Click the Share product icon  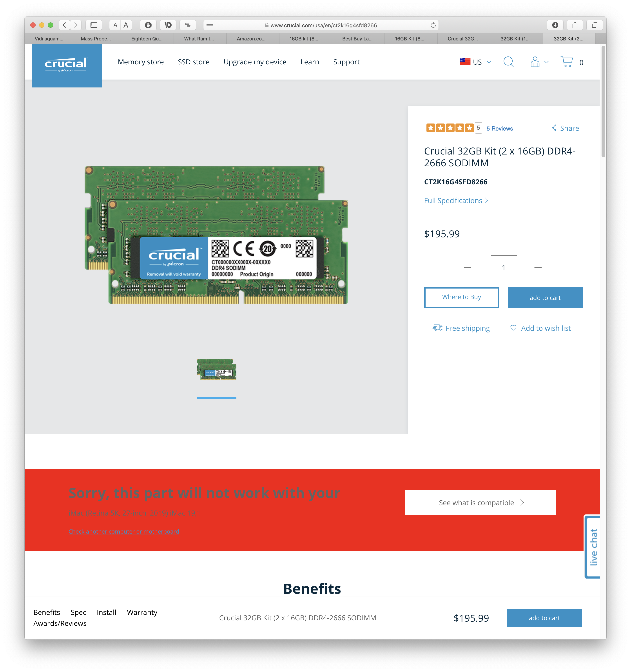pyautogui.click(x=554, y=128)
